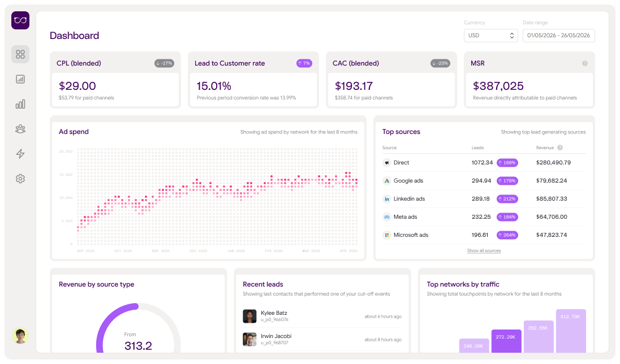The image size is (620, 364).
Task: Open the people group contacts sidebar icon
Action: pos(20,129)
